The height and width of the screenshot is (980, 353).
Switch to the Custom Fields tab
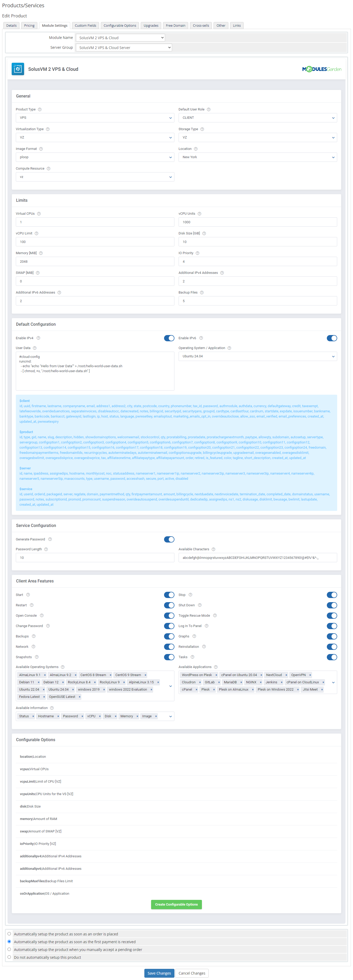86,25
